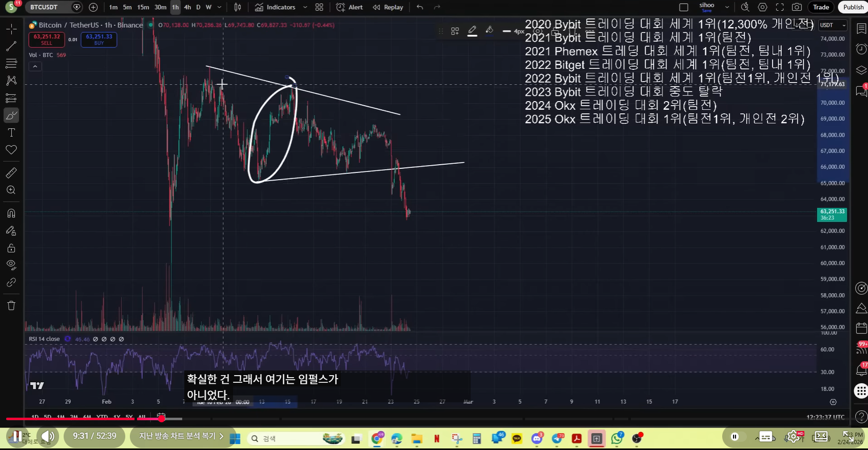This screenshot has width=868, height=450.
Task: Switch to the 15m timeframe
Action: [x=143, y=7]
